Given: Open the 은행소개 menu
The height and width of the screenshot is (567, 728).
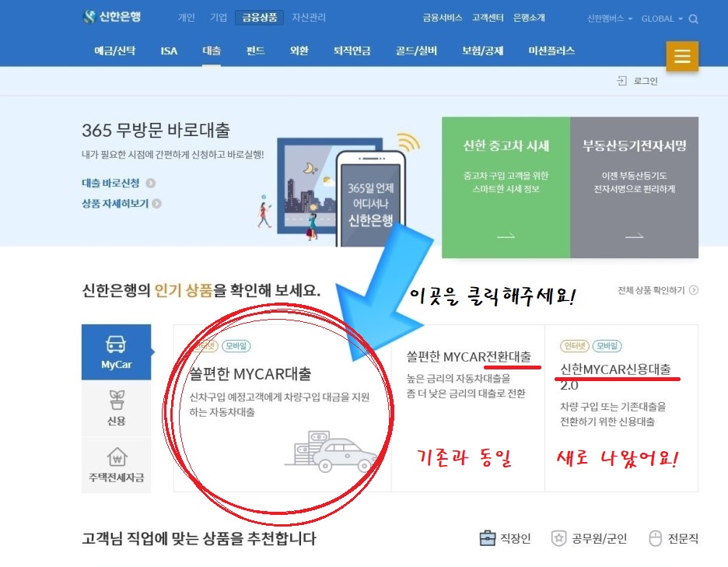Looking at the screenshot, I should click(x=529, y=18).
